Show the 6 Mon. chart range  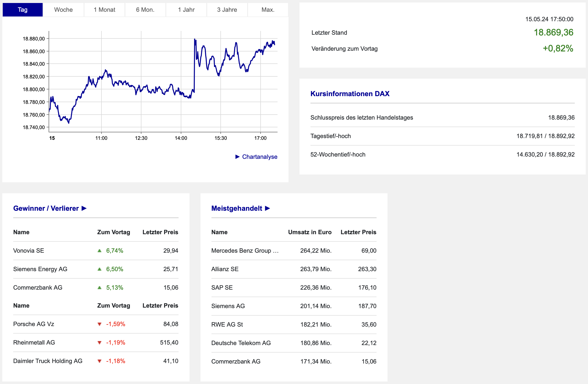click(x=145, y=10)
